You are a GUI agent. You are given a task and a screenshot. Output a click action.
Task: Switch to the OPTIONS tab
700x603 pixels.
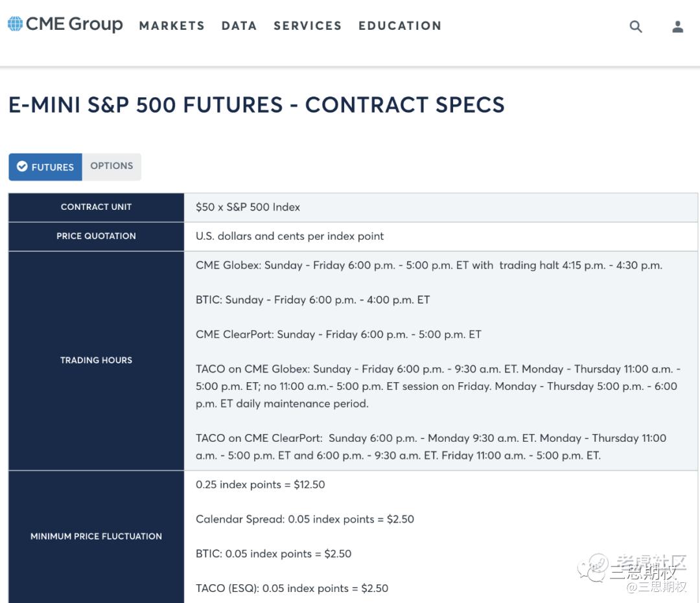[x=111, y=166]
